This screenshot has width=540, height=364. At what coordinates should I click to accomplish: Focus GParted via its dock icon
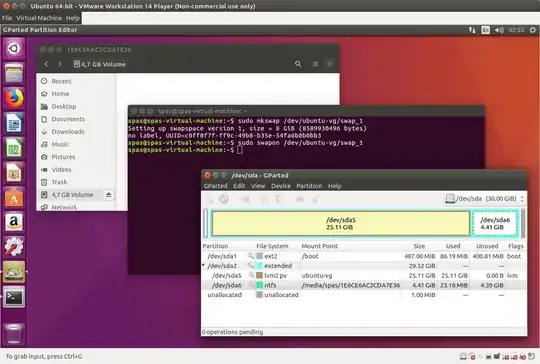pyautogui.click(x=14, y=272)
